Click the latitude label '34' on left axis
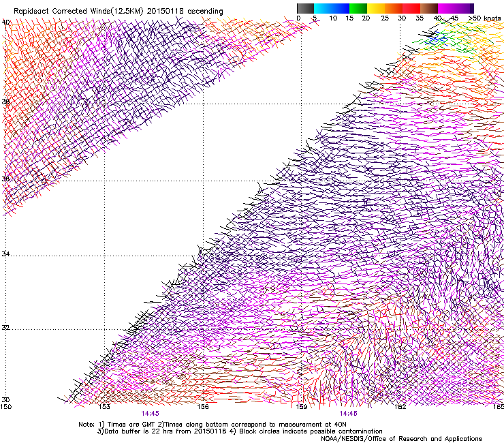The image size is (504, 443). [5, 254]
